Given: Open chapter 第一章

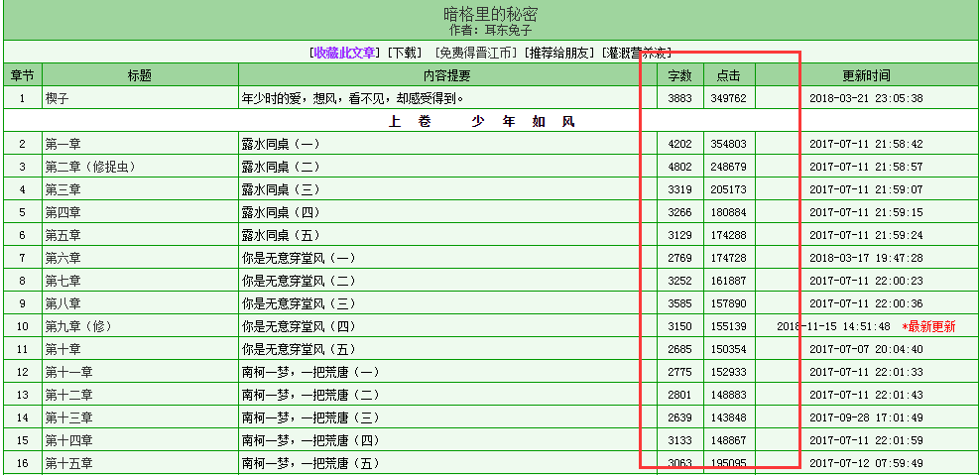Looking at the screenshot, I should click(x=63, y=144).
